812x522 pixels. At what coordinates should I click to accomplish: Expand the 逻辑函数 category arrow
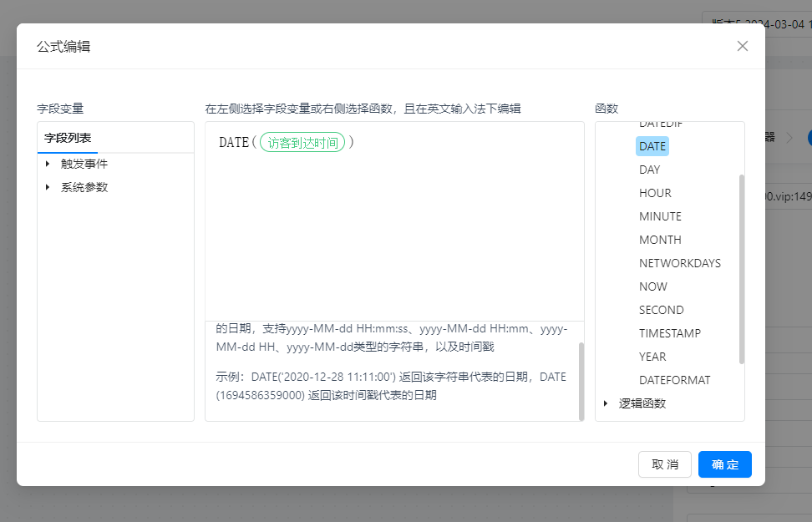(x=606, y=403)
